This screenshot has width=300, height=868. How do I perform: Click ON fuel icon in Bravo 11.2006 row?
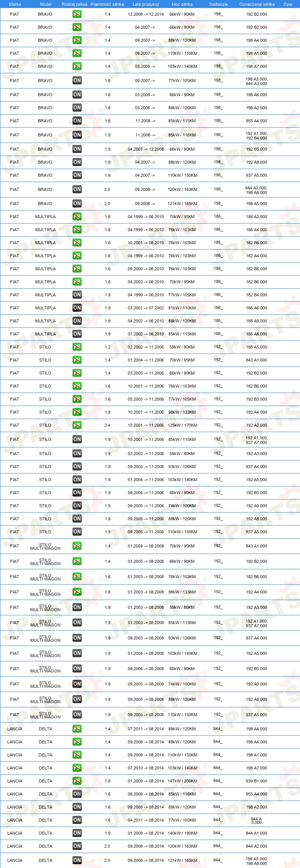(x=77, y=135)
